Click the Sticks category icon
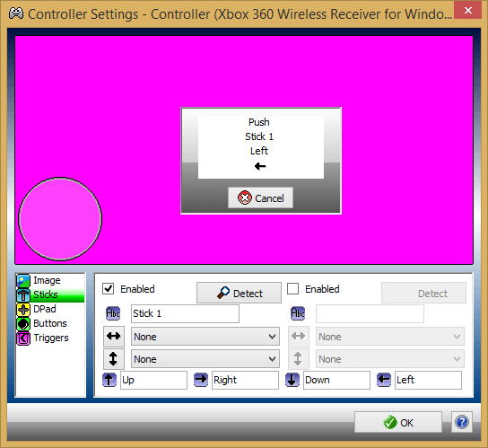The height and width of the screenshot is (448, 488). pyautogui.click(x=23, y=295)
